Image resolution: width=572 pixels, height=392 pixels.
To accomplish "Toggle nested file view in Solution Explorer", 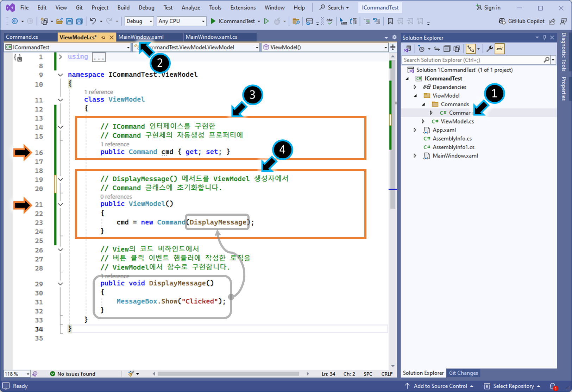I will pyautogui.click(x=470, y=49).
